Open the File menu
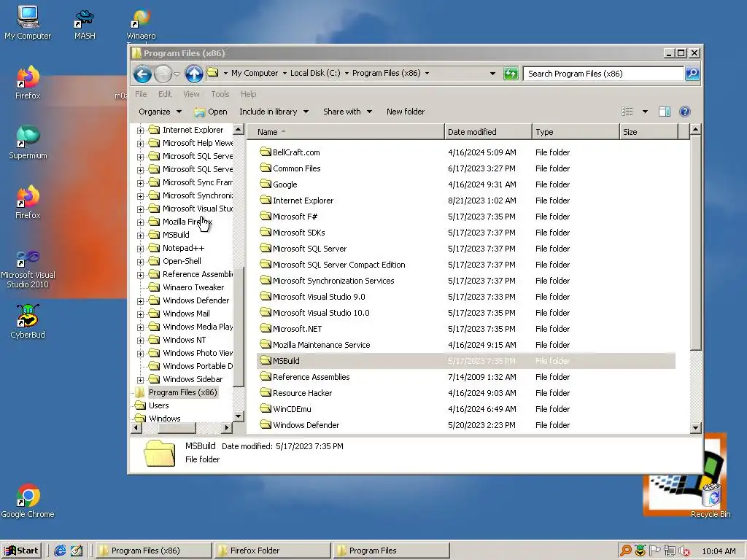The image size is (747, 560). click(x=141, y=94)
